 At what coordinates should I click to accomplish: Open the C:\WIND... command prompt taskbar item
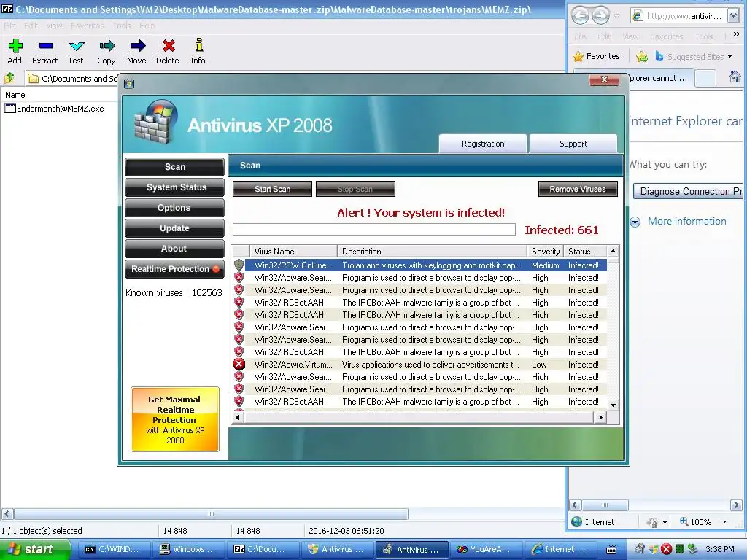115,549
